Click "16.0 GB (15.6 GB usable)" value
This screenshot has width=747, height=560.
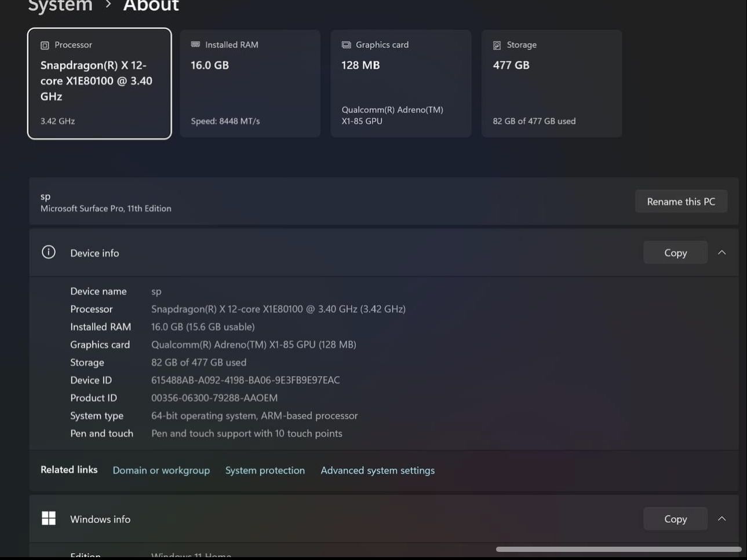pos(203,327)
